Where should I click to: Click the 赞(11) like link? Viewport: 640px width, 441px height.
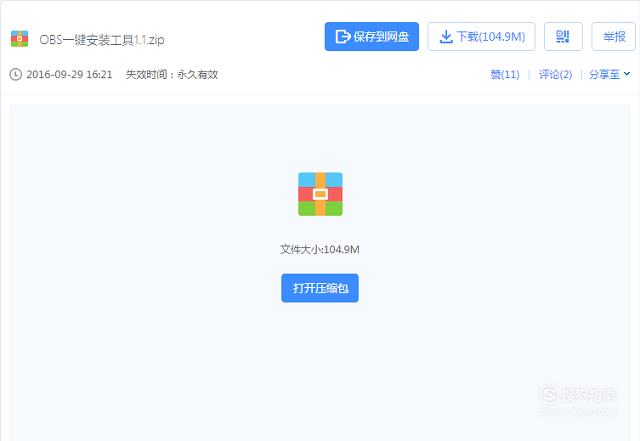pyautogui.click(x=505, y=74)
